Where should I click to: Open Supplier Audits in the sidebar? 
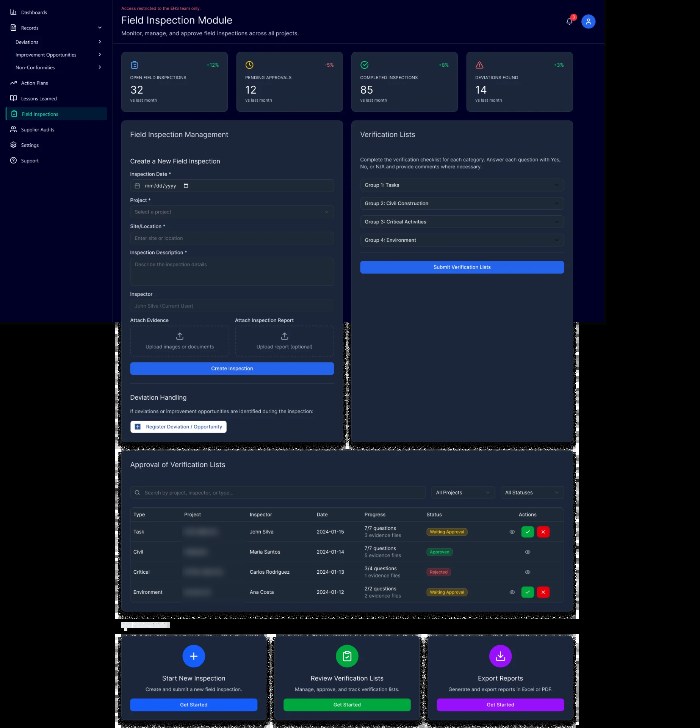(38, 130)
